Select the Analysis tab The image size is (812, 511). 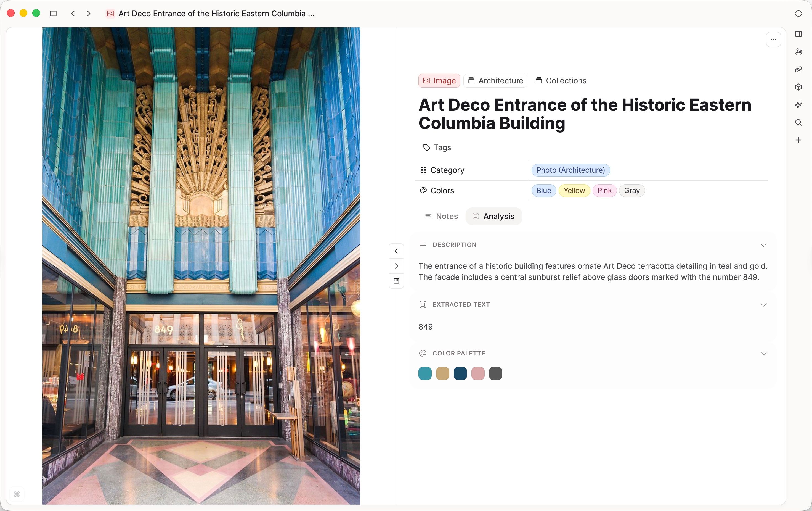tap(494, 216)
